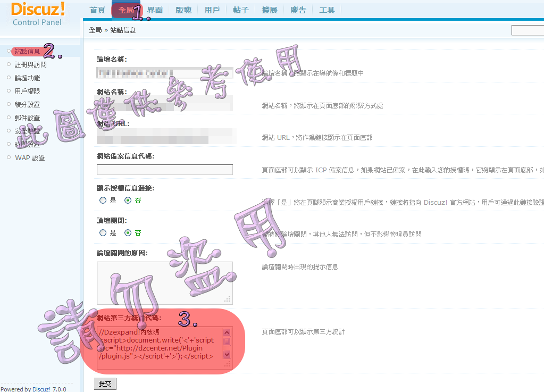Open the Discuz! link in the footer
Viewport: 544px width, 392px height.
41,389
